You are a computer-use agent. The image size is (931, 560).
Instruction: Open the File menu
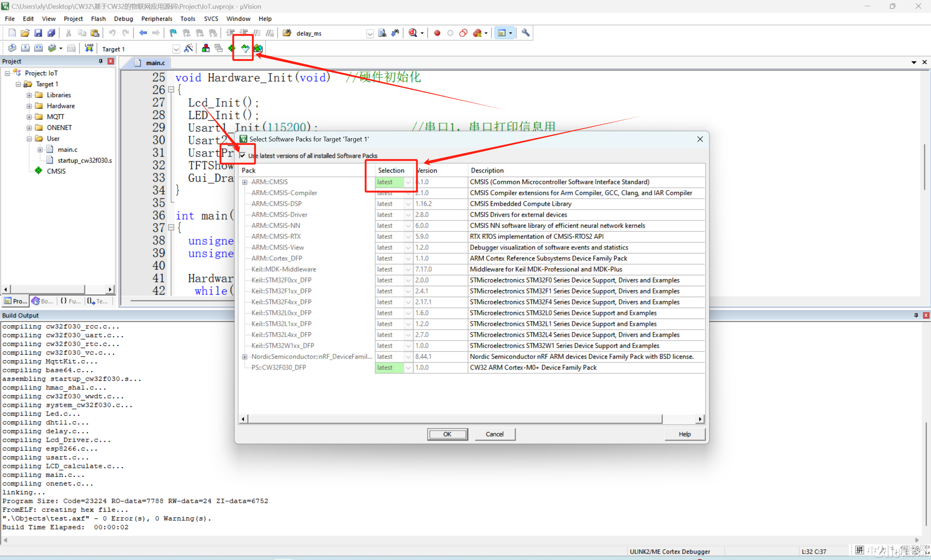coord(10,19)
